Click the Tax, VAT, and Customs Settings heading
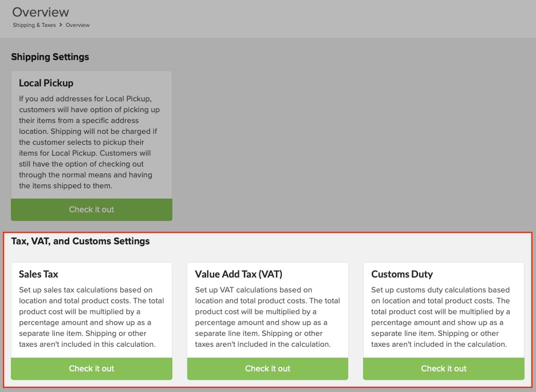The image size is (536, 392). coord(80,241)
